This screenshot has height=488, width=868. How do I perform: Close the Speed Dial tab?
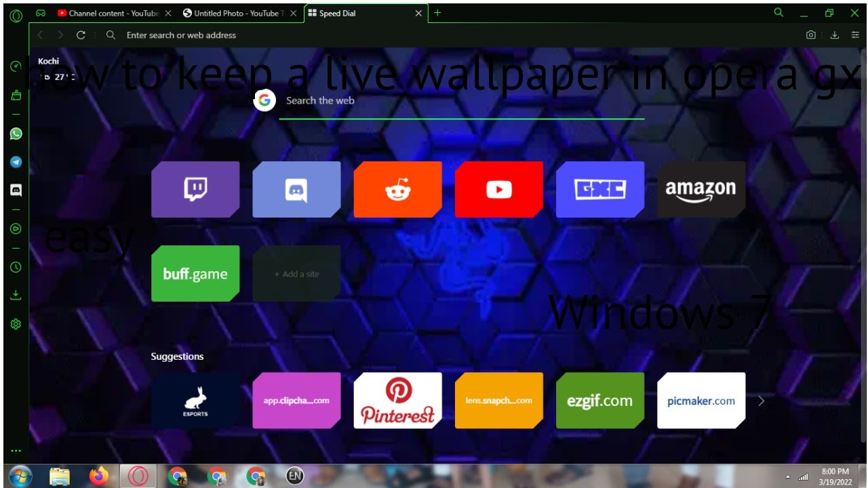point(418,13)
